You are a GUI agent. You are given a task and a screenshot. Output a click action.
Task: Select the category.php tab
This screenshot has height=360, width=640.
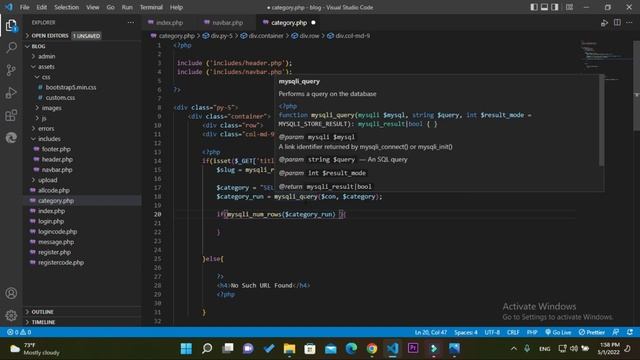pyautogui.click(x=289, y=23)
